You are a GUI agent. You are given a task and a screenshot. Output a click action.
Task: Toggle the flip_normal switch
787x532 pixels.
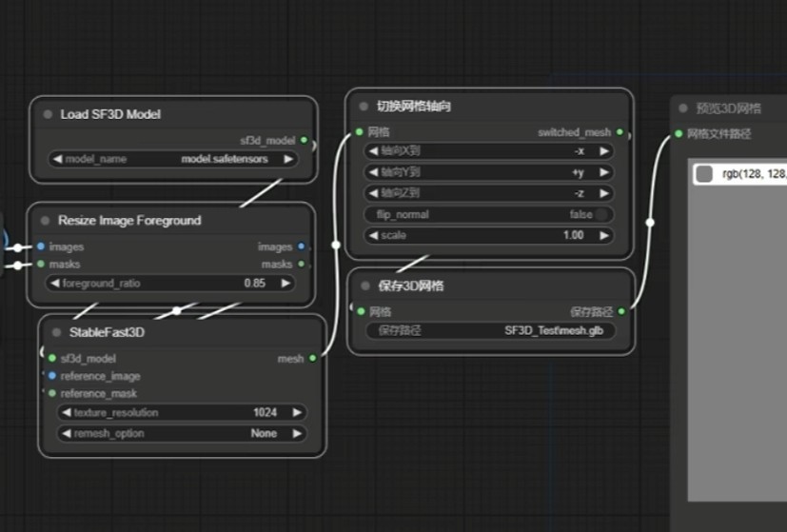tap(601, 214)
